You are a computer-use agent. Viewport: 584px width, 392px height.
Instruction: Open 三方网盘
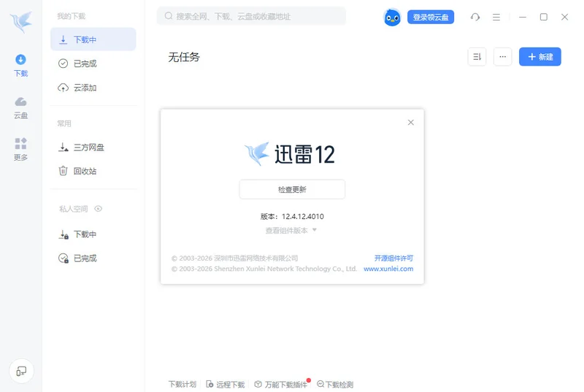point(93,147)
